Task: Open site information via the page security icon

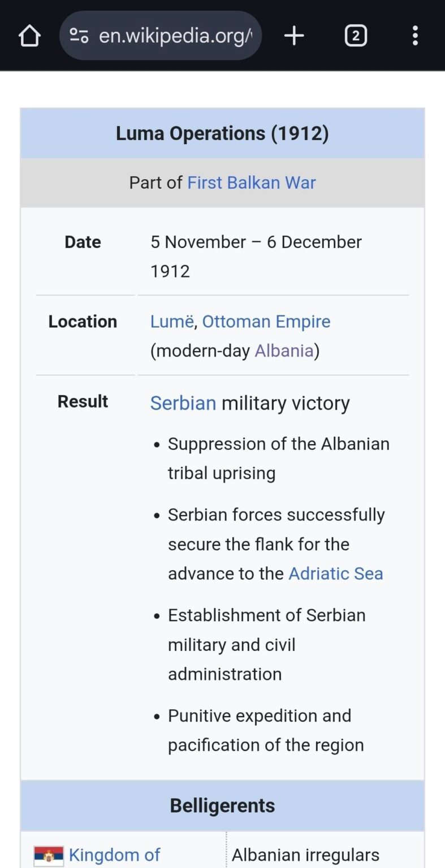Action: click(x=78, y=35)
